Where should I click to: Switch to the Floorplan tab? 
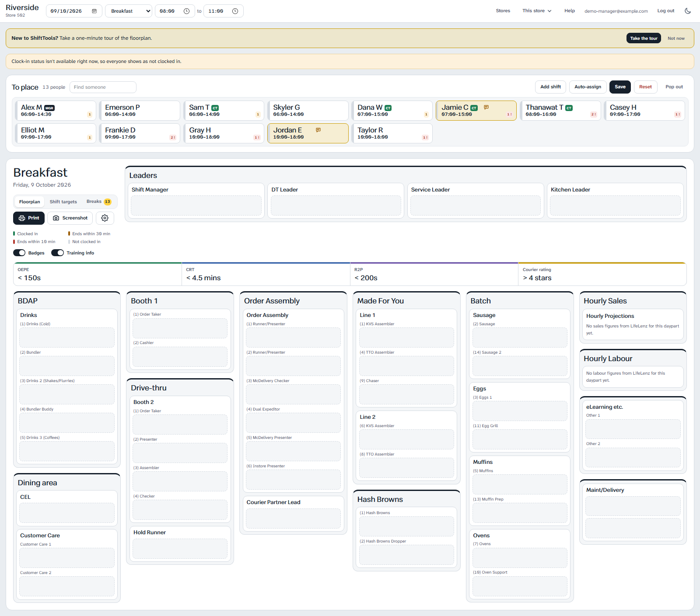tap(30, 202)
